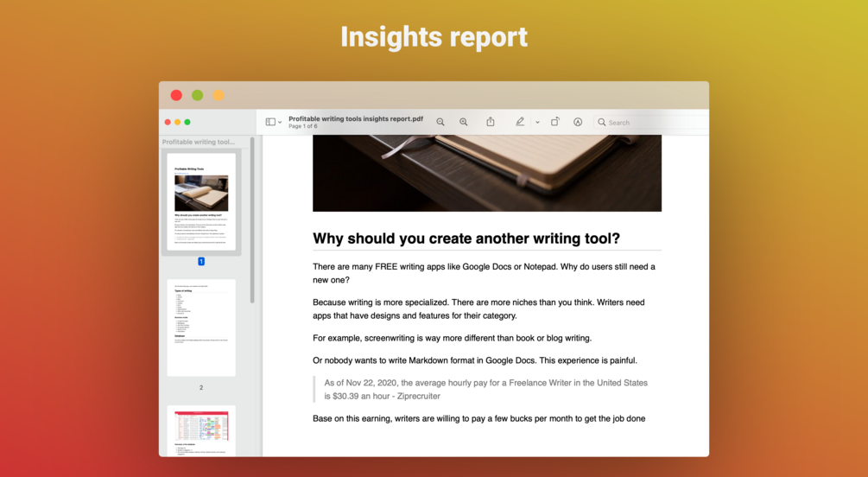Click heading 'Why should you create another writing tool?'
This screenshot has width=868, height=477.
pos(466,238)
